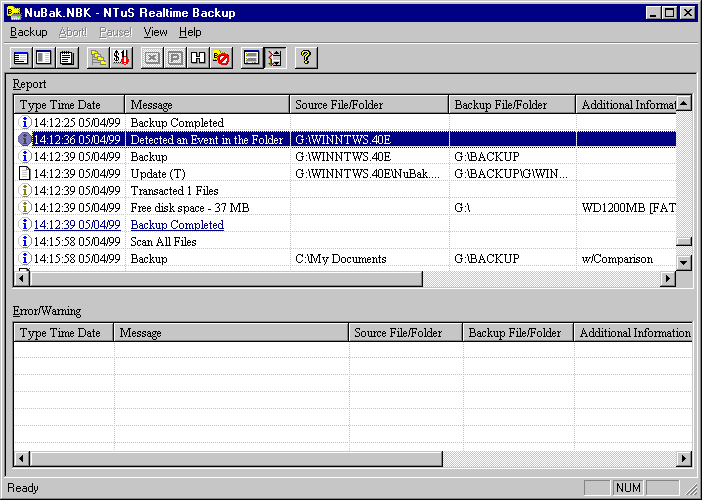
Task: Open the Backup menu
Action: point(28,32)
